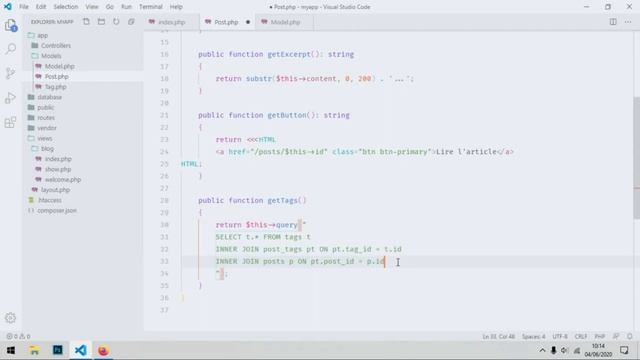Screen dimensions: 640x360
Task: Click the editor vertical scrollbar
Action: (636, 158)
